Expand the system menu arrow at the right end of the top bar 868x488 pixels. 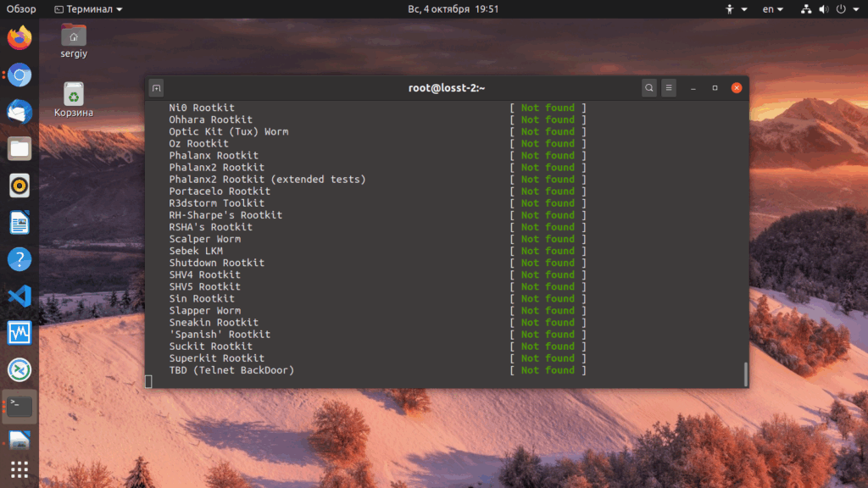(x=856, y=9)
